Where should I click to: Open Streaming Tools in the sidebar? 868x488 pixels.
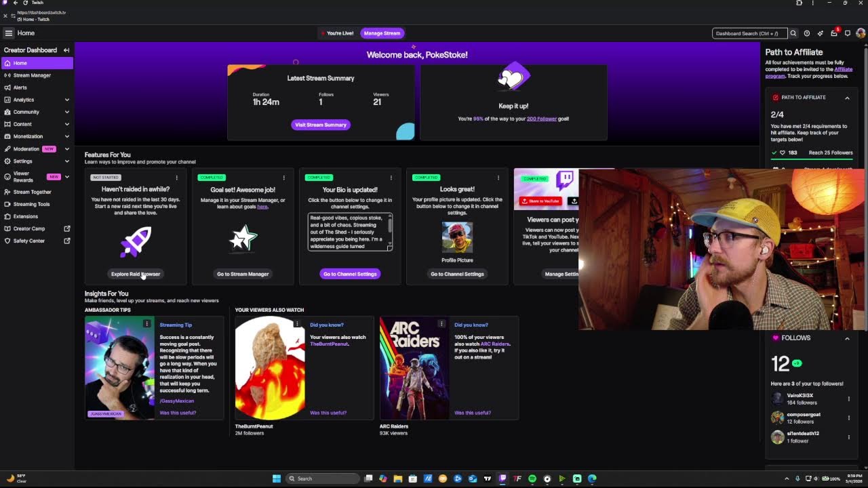pyautogui.click(x=37, y=204)
